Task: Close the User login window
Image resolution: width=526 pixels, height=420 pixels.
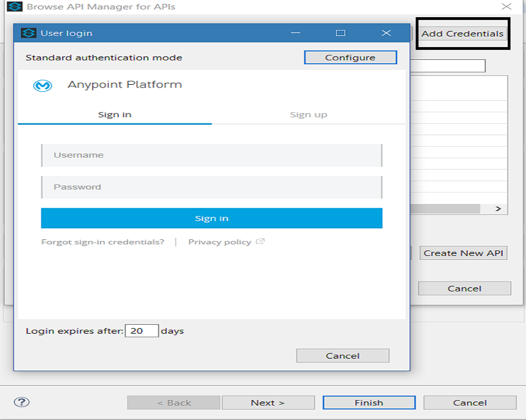Action: click(386, 33)
